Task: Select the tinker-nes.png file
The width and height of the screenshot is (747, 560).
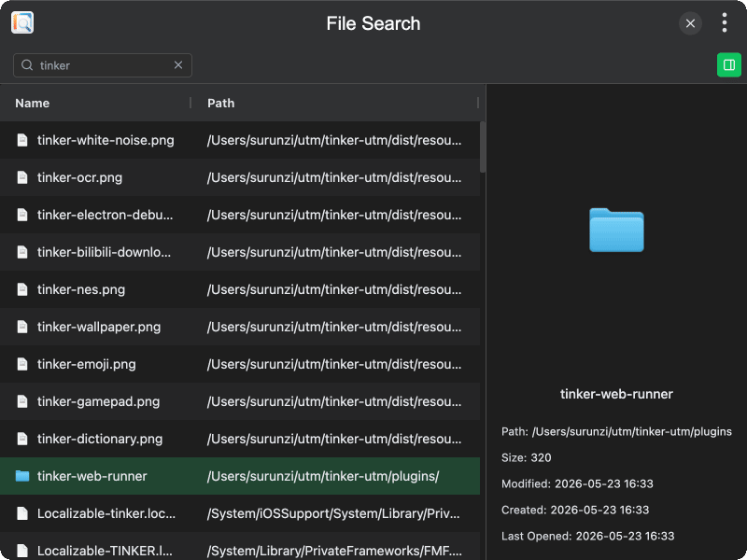Action: coord(240,289)
